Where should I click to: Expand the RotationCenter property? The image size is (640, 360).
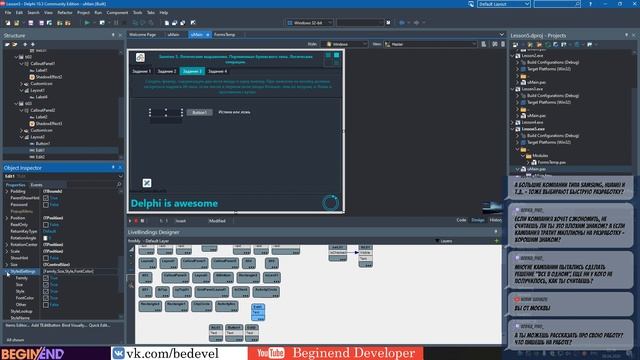7,244
